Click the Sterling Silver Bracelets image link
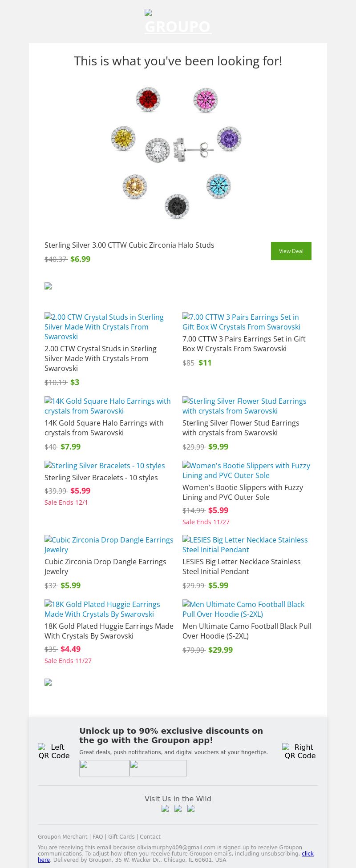356x868 pixels. tap(105, 466)
